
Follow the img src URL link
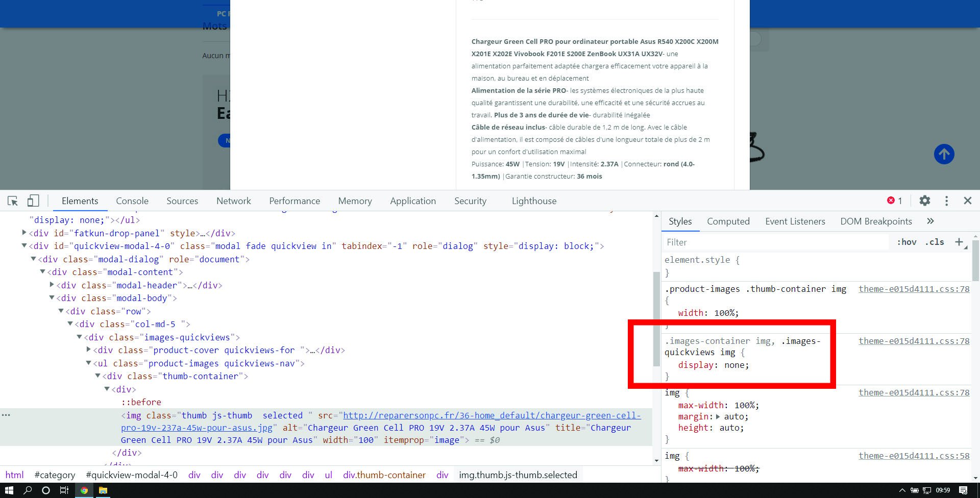click(x=381, y=421)
